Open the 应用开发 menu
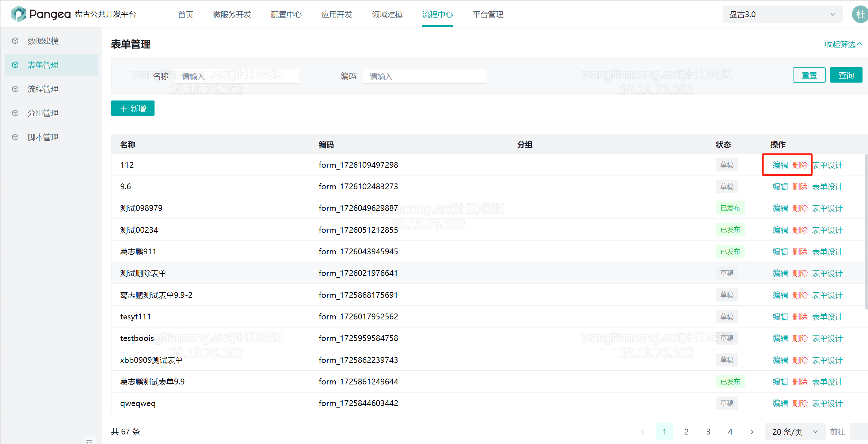Screen dimensions: 868x444 [x=337, y=14]
